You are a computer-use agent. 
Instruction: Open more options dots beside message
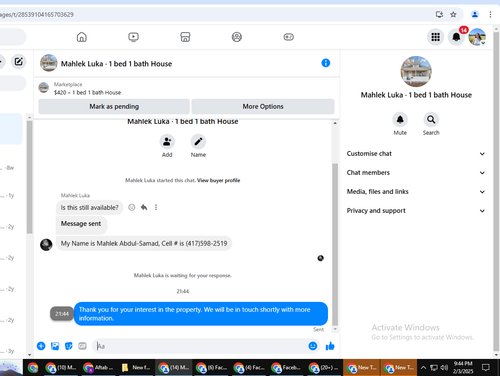[x=156, y=207]
